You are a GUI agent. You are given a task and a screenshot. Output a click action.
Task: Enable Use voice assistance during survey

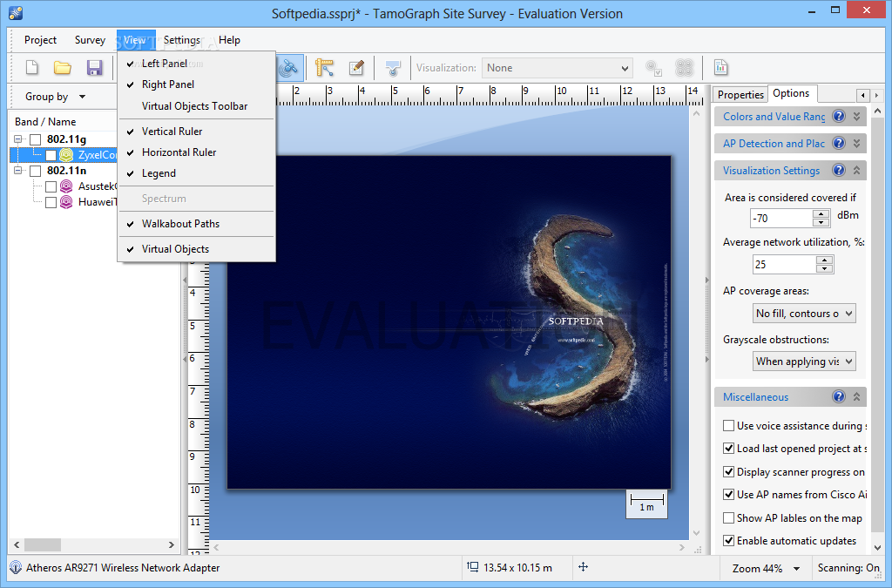click(x=728, y=425)
